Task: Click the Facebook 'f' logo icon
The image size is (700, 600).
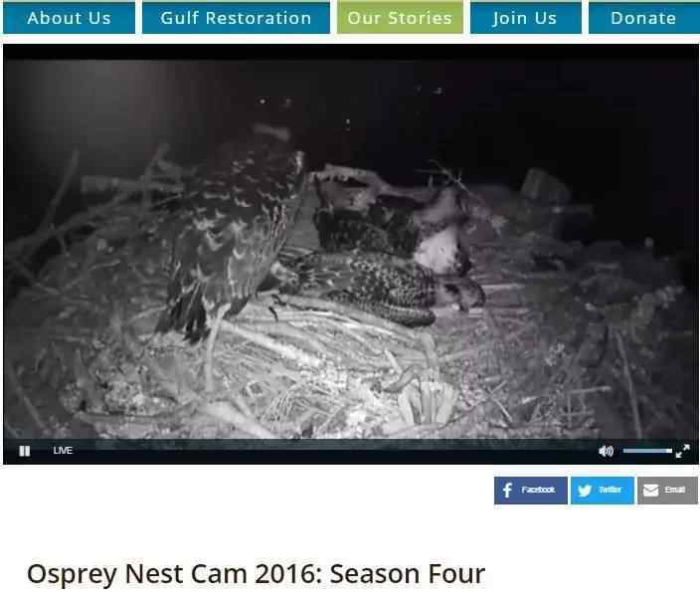Action: click(x=507, y=491)
